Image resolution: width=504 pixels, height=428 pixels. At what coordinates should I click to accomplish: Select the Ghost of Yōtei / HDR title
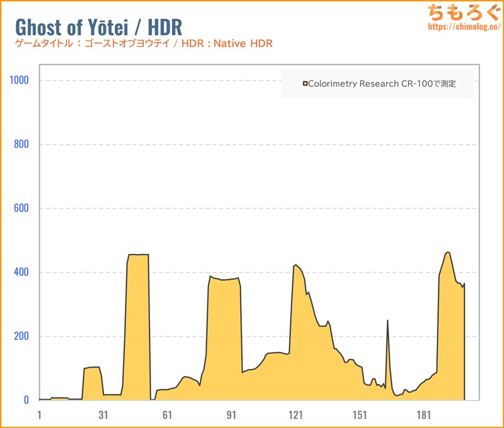click(x=98, y=27)
